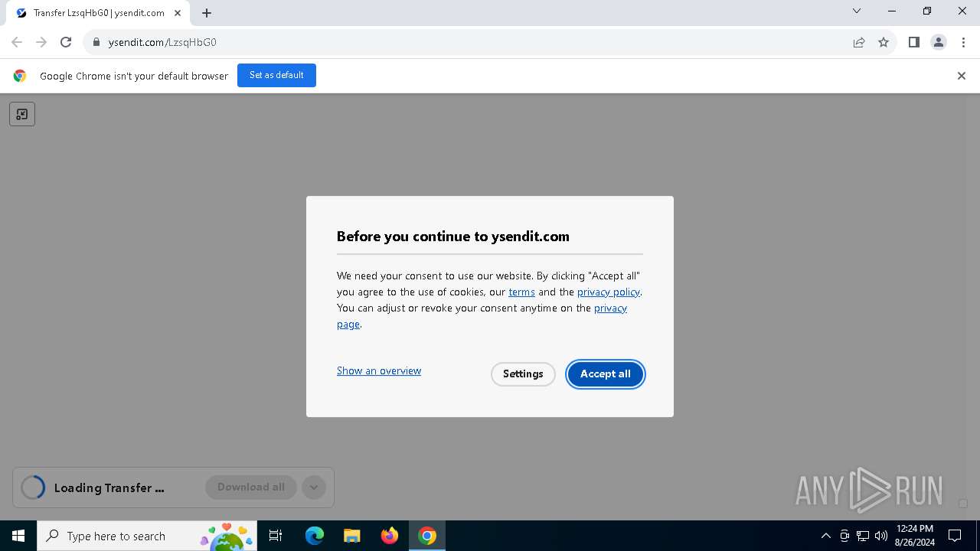This screenshot has width=980, height=551.
Task: Open the Windows Start menu
Action: coord(18,536)
